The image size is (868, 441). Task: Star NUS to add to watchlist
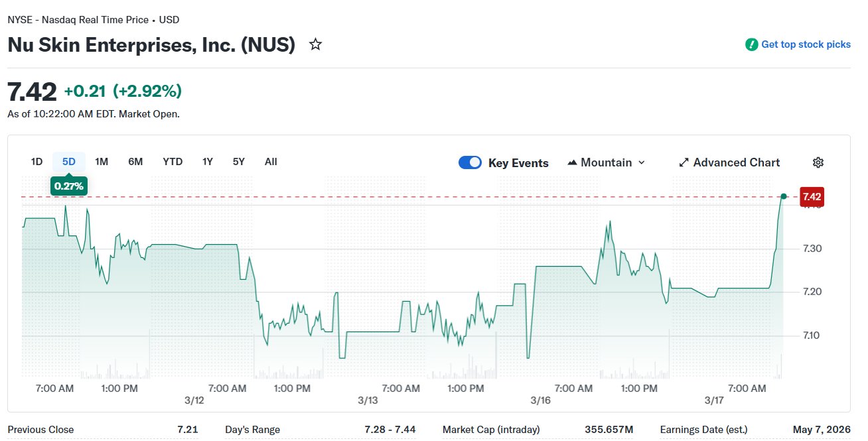(316, 44)
